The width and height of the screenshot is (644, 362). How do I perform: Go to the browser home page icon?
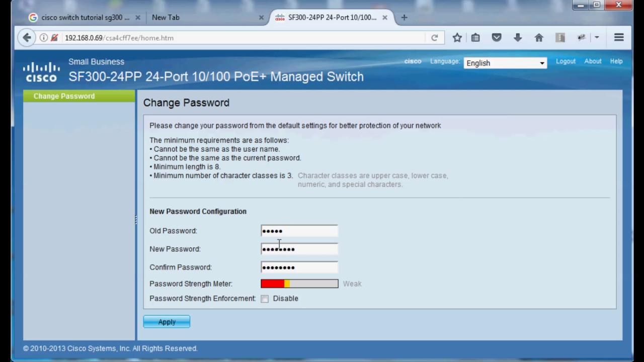coord(539,38)
